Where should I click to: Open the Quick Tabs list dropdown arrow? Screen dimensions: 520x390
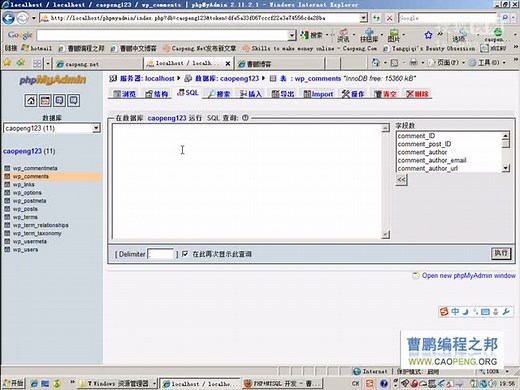[48, 63]
